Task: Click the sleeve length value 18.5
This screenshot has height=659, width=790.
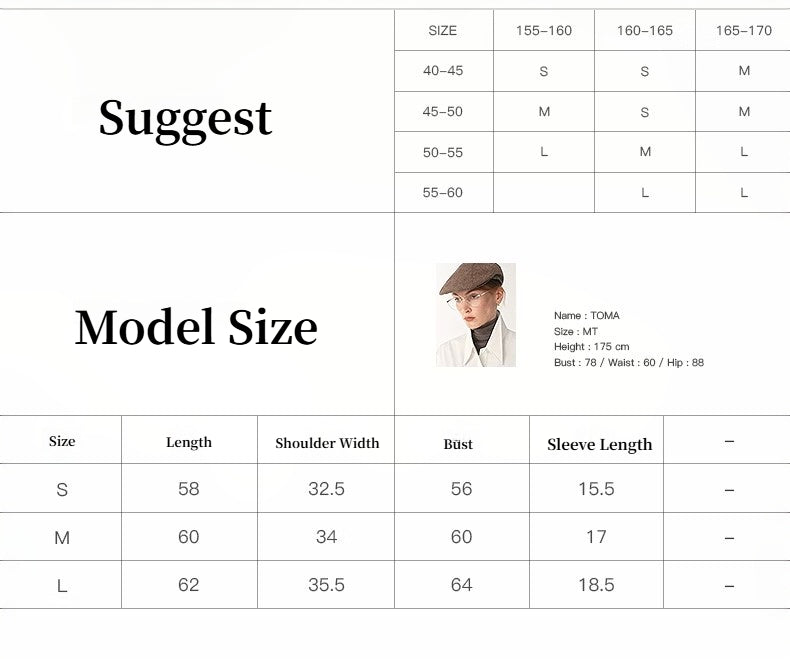Action: pyautogui.click(x=596, y=585)
